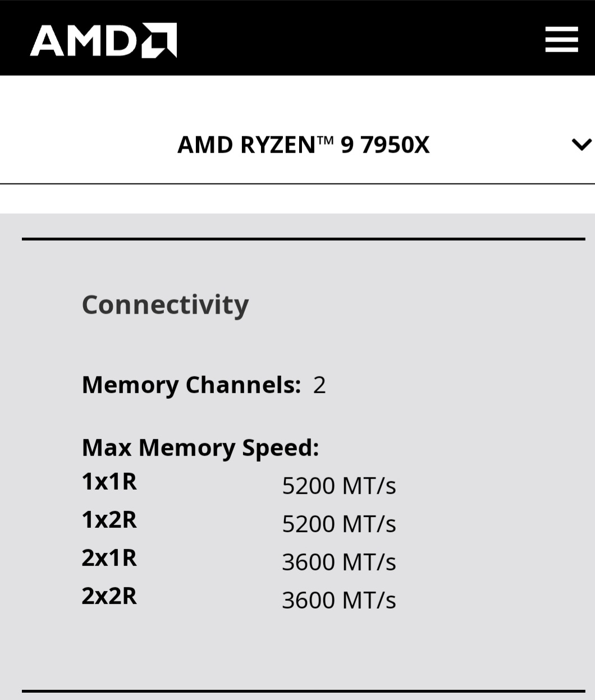The image size is (595, 700).
Task: Click the Max Memory Speed heading
Action: pyautogui.click(x=200, y=447)
